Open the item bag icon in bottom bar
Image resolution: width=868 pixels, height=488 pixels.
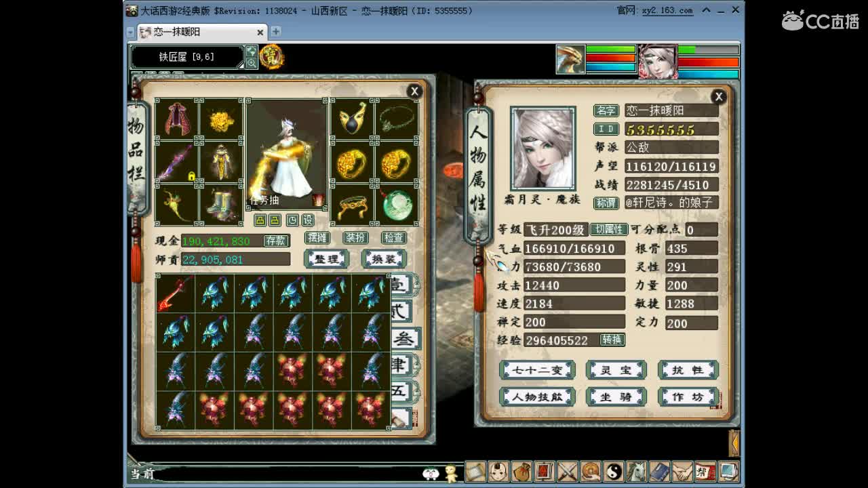[x=521, y=470]
